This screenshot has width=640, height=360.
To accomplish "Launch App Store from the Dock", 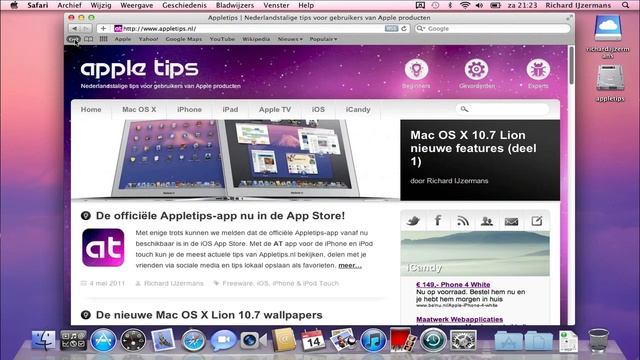I will tap(103, 340).
